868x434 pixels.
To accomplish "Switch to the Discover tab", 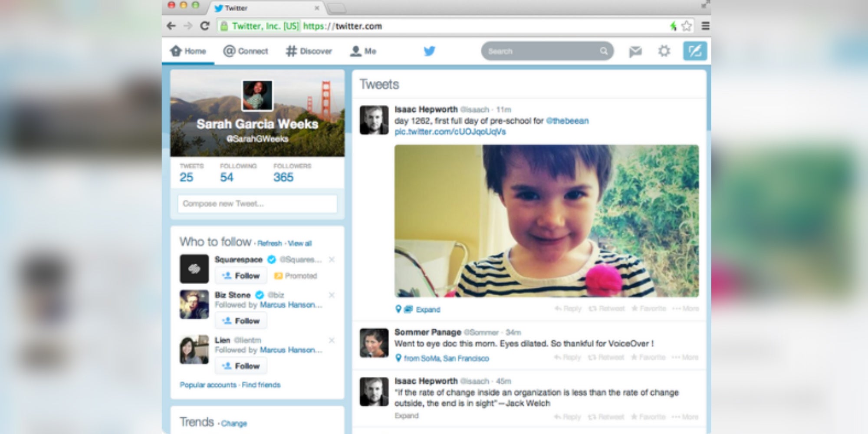I will pos(309,51).
